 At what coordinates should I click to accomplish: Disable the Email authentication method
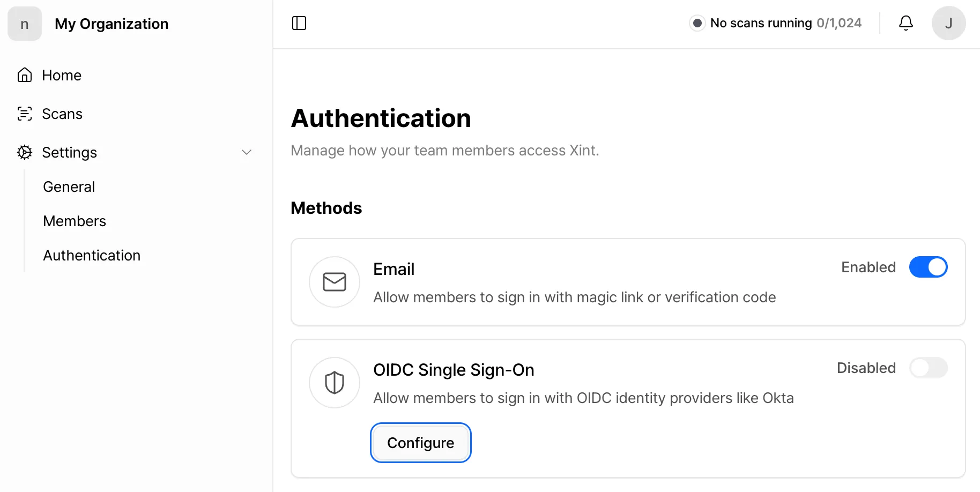pyautogui.click(x=928, y=267)
